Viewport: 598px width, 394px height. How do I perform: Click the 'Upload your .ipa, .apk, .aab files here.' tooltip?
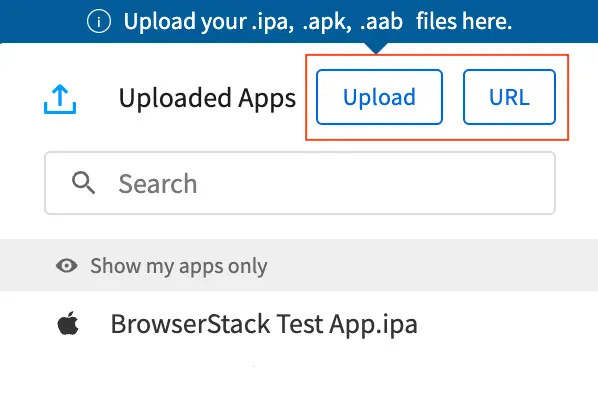click(x=299, y=21)
